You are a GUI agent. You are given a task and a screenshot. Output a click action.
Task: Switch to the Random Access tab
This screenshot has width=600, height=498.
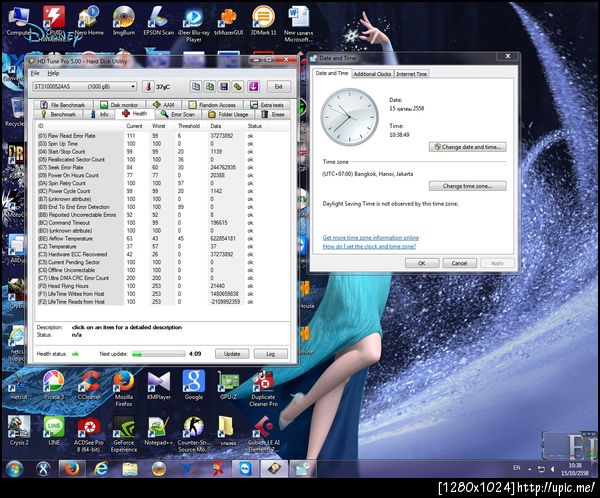coord(213,104)
